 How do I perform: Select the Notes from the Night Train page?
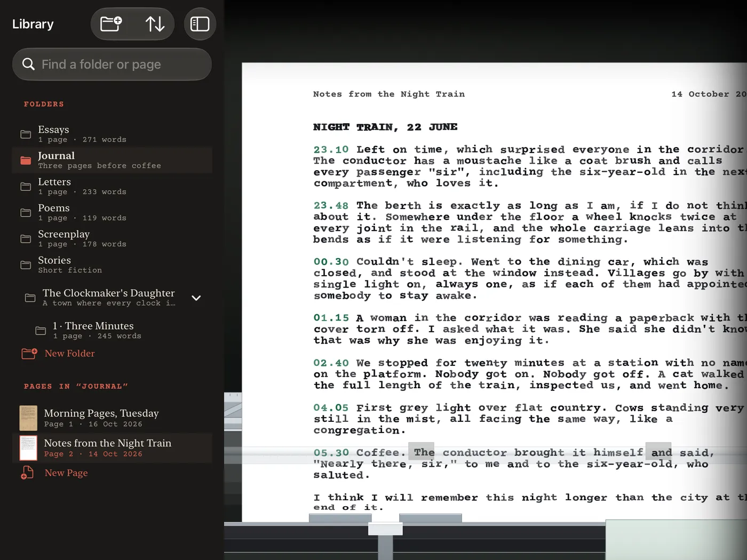112,448
